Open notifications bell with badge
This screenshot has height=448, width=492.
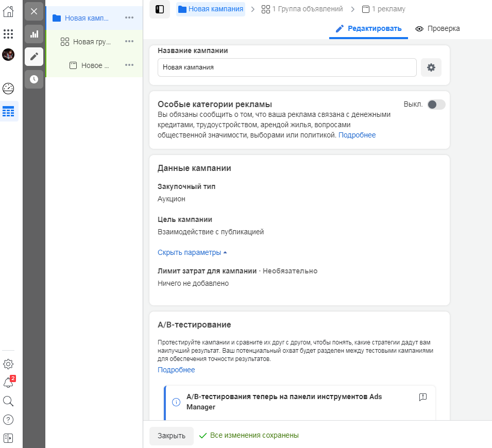(8, 383)
